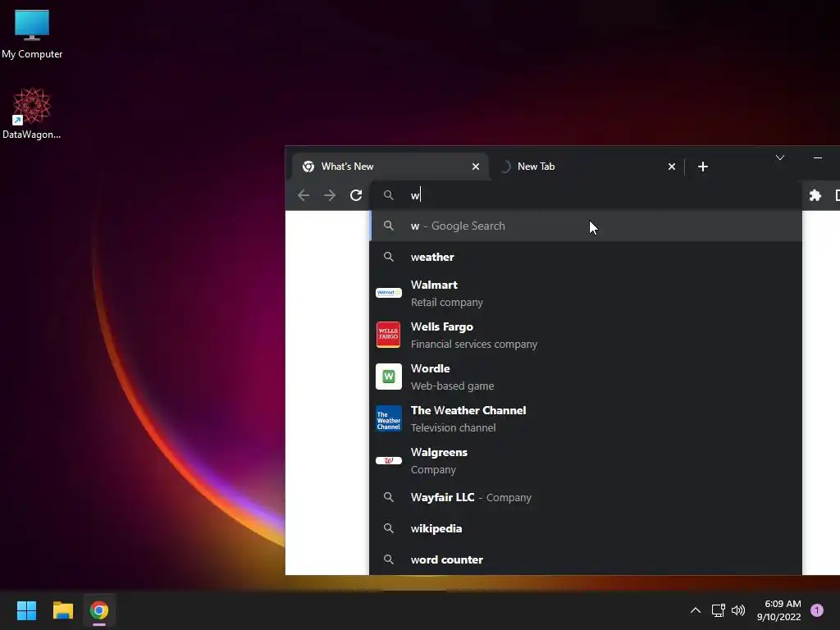Click the Walgreens logo icon
Screen dimensions: 840x630
[388, 461]
